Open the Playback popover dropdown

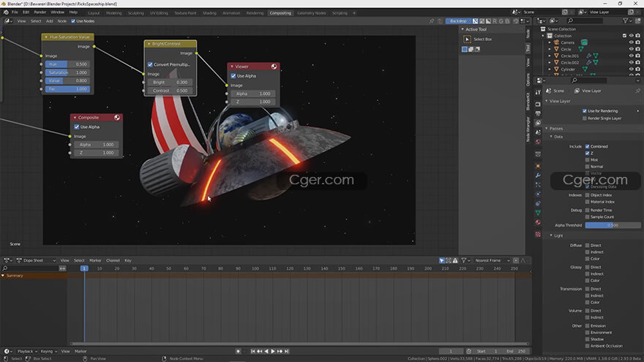coord(27,351)
